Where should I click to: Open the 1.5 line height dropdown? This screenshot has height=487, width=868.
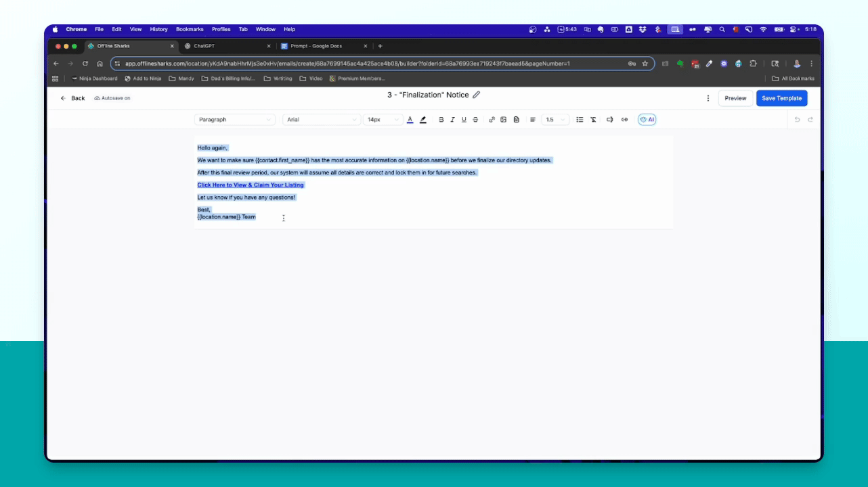coord(555,120)
